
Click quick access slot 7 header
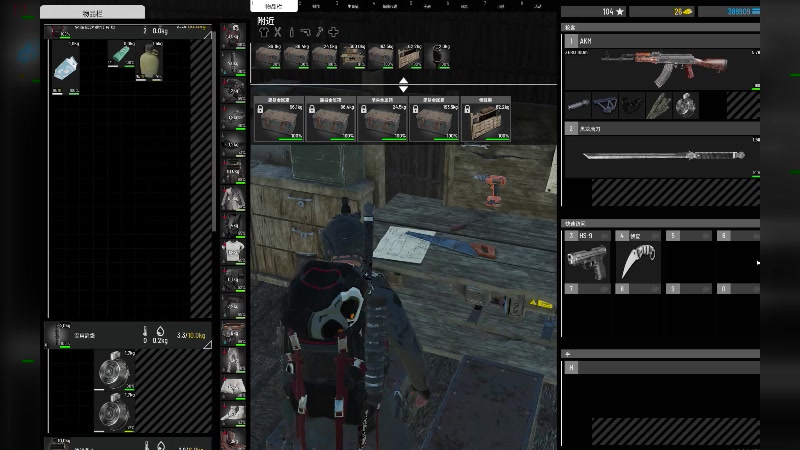pyautogui.click(x=587, y=289)
